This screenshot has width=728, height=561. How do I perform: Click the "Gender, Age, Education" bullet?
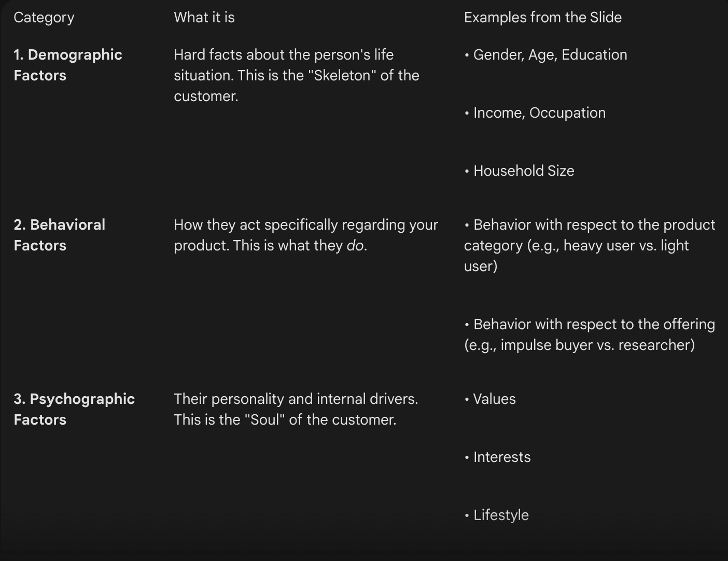coord(550,55)
